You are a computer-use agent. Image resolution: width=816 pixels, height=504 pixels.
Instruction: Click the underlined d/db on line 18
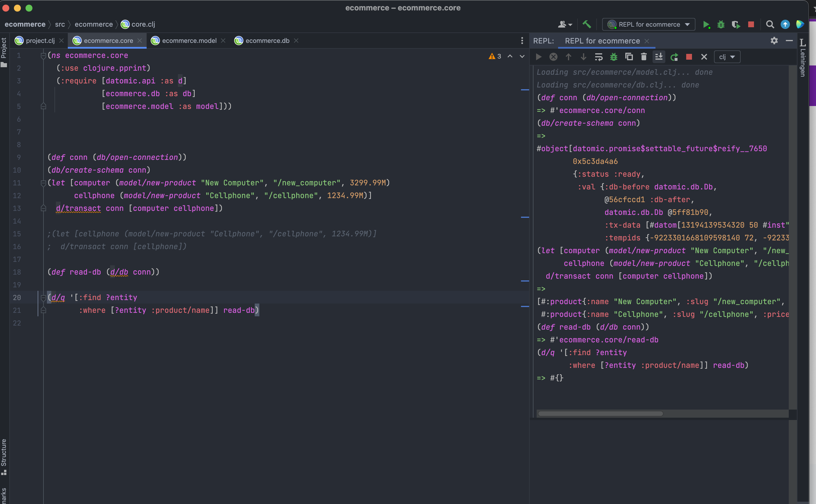click(119, 272)
